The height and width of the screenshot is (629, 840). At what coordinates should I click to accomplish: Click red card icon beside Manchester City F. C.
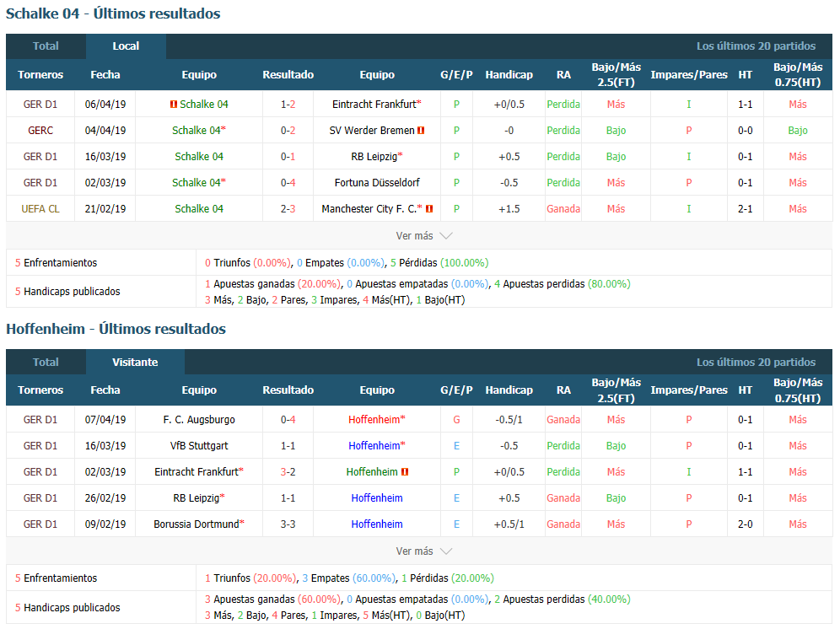pos(429,209)
